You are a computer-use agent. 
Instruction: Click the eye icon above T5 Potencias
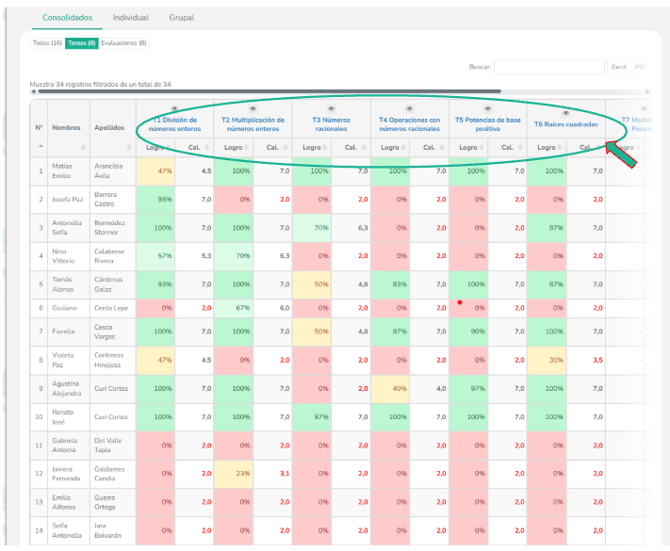tap(487, 108)
